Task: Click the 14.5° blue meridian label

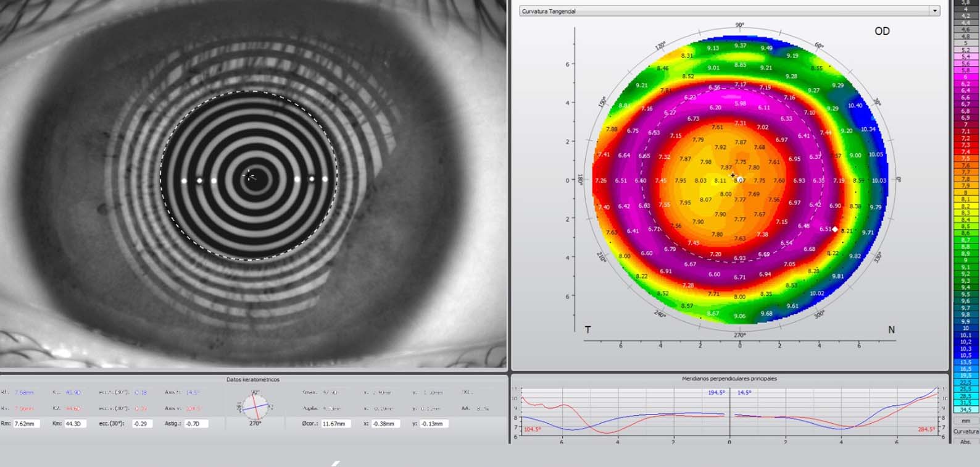Action: click(744, 393)
